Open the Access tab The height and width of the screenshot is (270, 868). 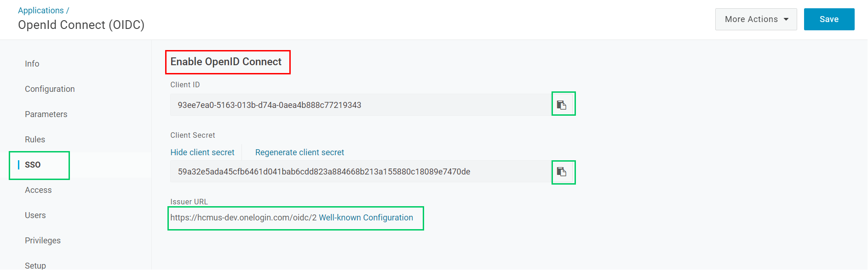click(x=38, y=190)
